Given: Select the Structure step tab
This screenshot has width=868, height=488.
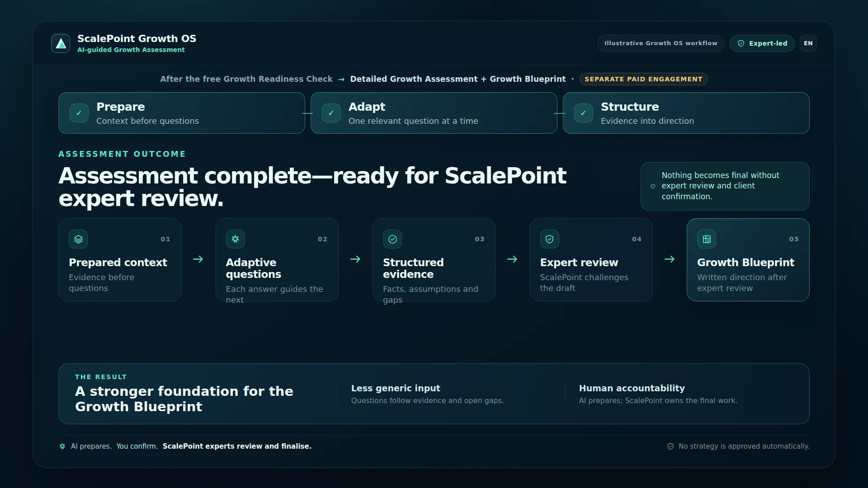Looking at the screenshot, I should point(686,113).
